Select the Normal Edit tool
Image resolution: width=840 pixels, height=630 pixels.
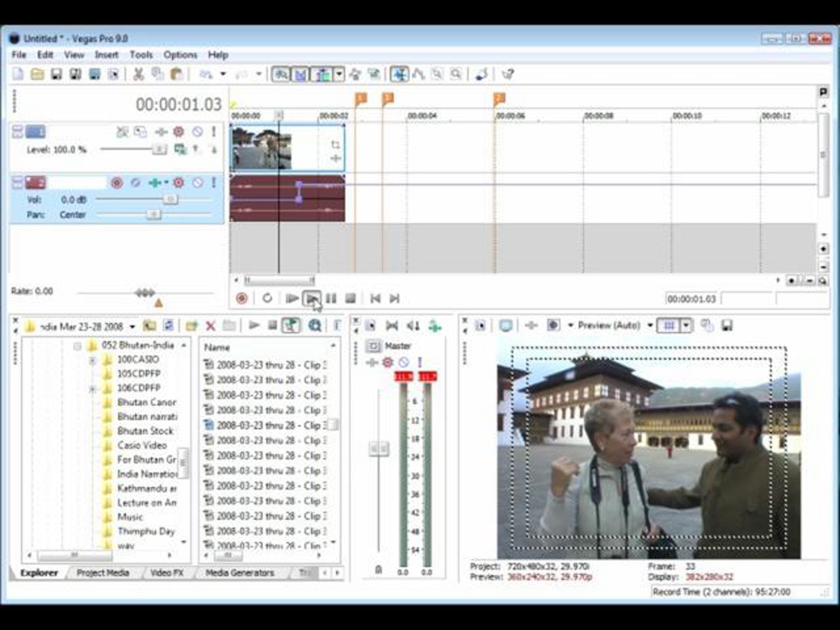399,73
